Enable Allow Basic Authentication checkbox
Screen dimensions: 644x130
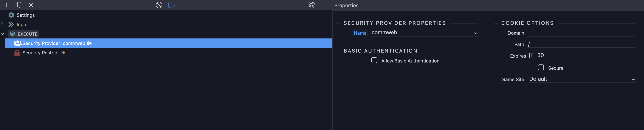[374, 60]
